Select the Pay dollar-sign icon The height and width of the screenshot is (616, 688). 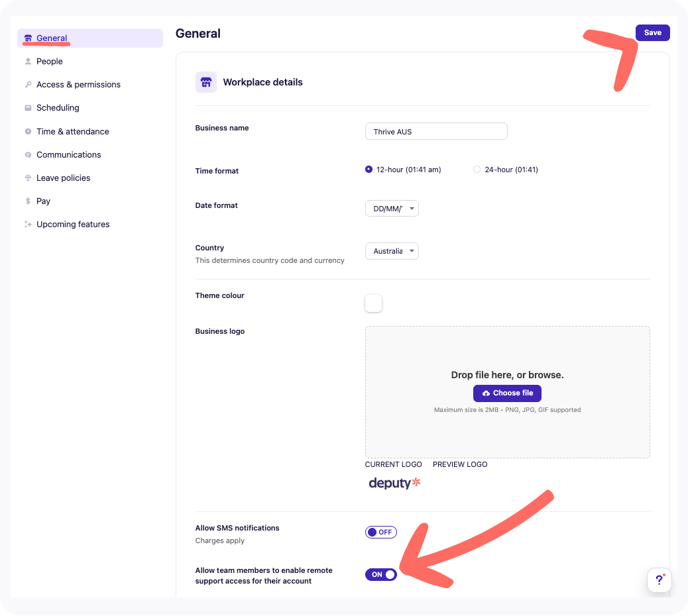[27, 201]
